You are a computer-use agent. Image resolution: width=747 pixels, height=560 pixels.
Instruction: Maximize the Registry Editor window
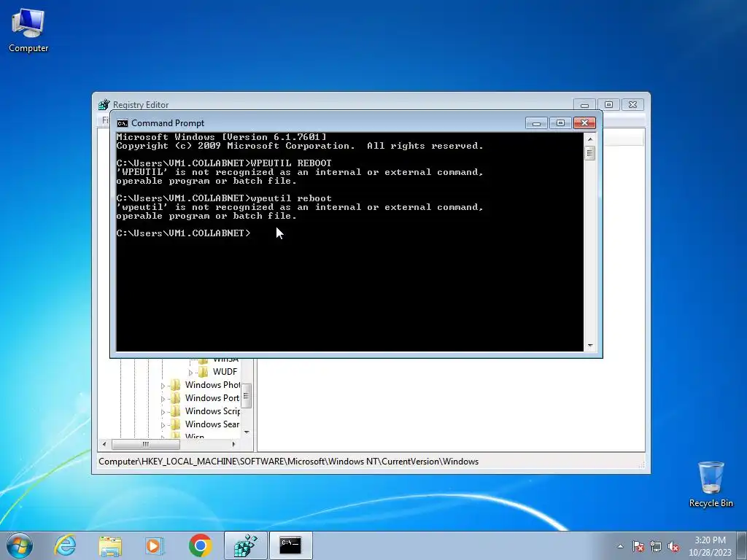[x=608, y=105]
